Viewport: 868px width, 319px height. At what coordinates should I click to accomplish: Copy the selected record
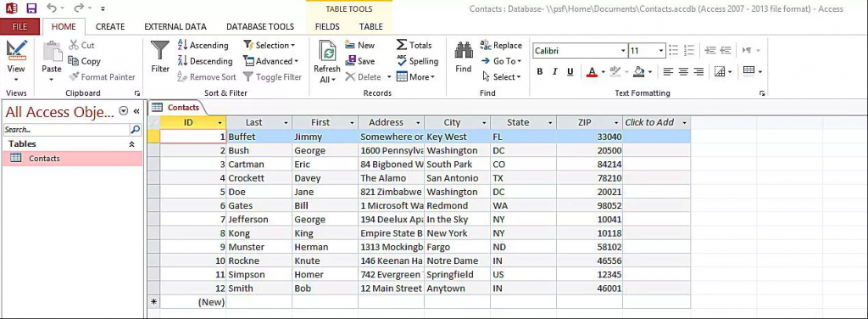point(84,61)
